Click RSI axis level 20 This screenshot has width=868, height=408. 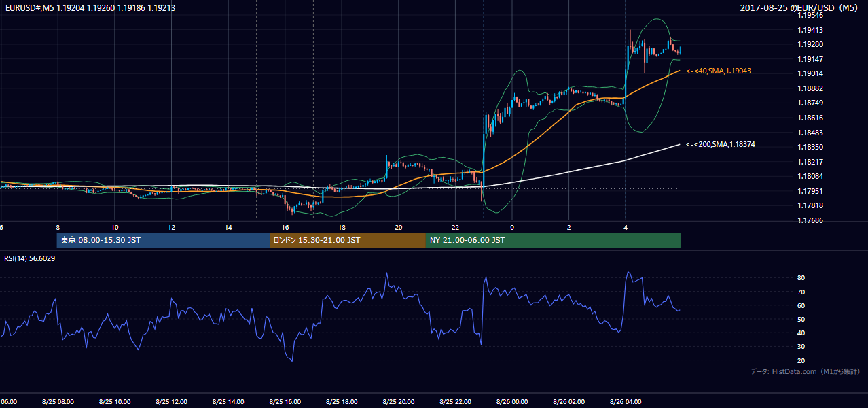[x=801, y=360]
